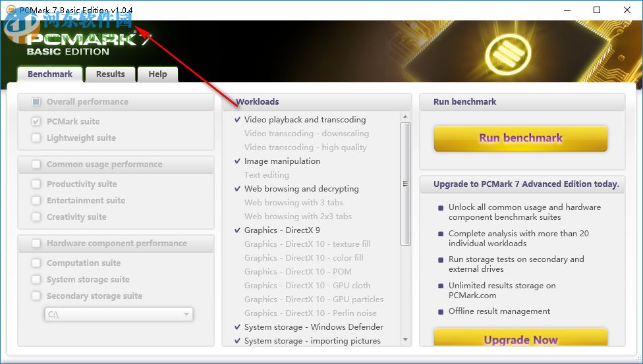Open the Help tab
Screen dimensions: 643x364
point(157,74)
